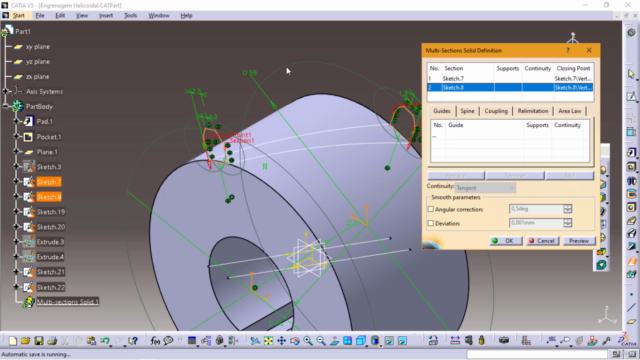The width and height of the screenshot is (640, 360).
Task: Undo the last action in bottom toolbar
Action: (x=104, y=341)
